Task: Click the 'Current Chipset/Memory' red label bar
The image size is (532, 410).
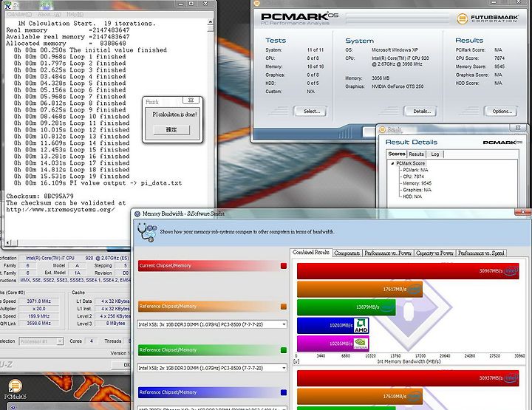Action: (x=208, y=266)
